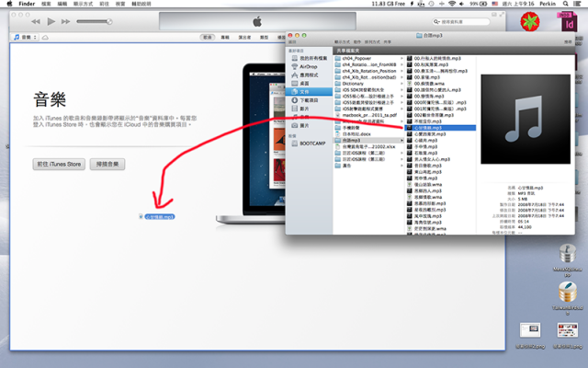Image resolution: width=588 pixels, height=368 pixels.
Task: Click the iCloud cloud icon in iTunes
Action: click(x=45, y=38)
